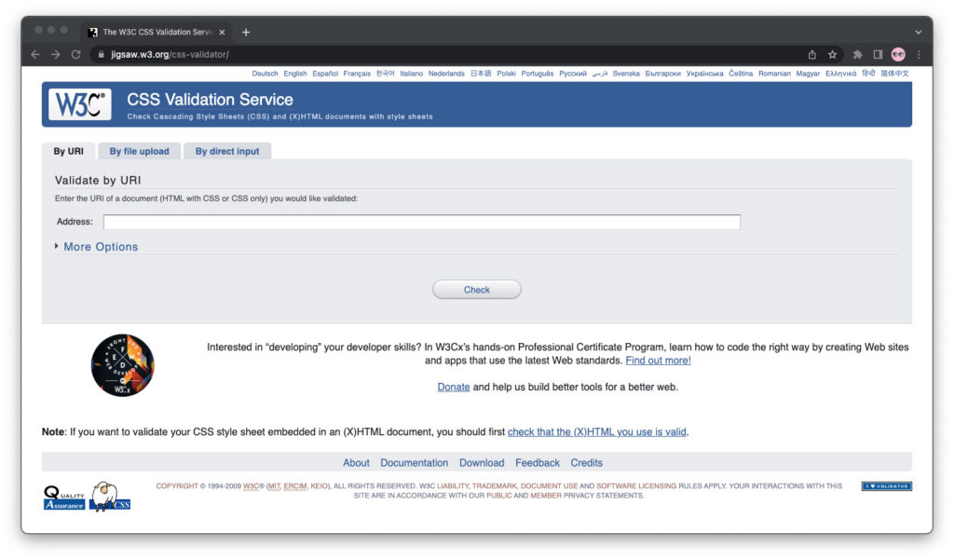Open the profile avatar menu
The height and width of the screenshot is (560, 954).
898,55
